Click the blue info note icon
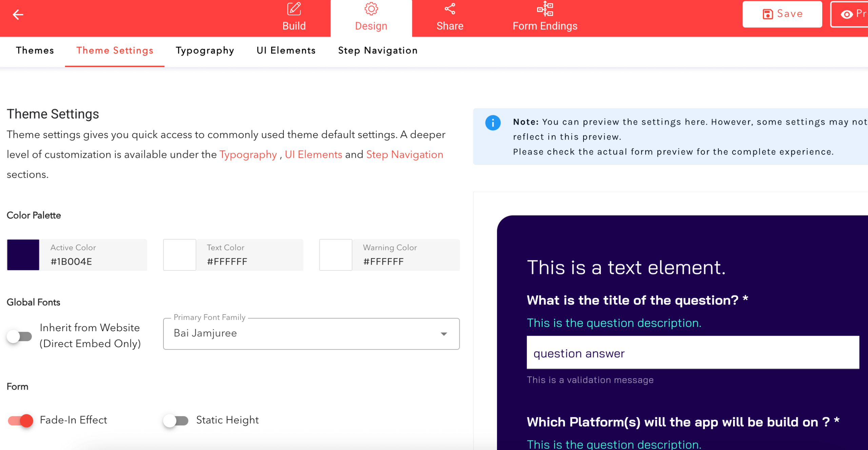Viewport: 868px width, 450px height. pos(493,123)
